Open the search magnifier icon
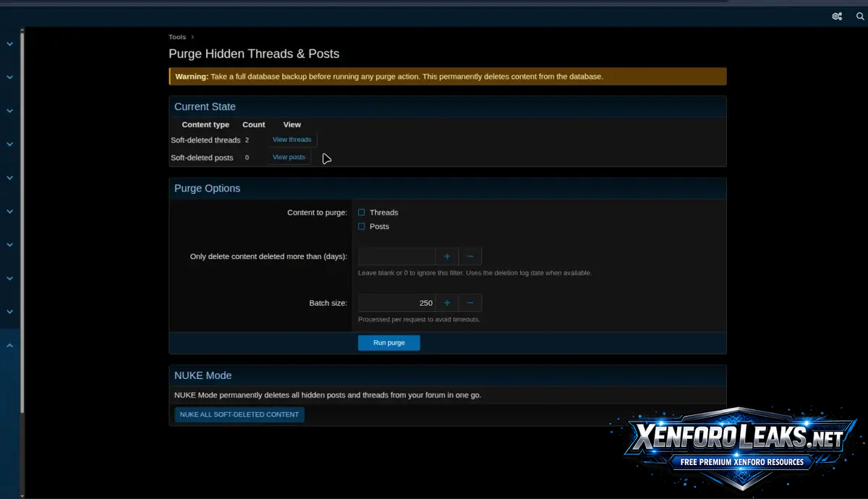 [860, 16]
